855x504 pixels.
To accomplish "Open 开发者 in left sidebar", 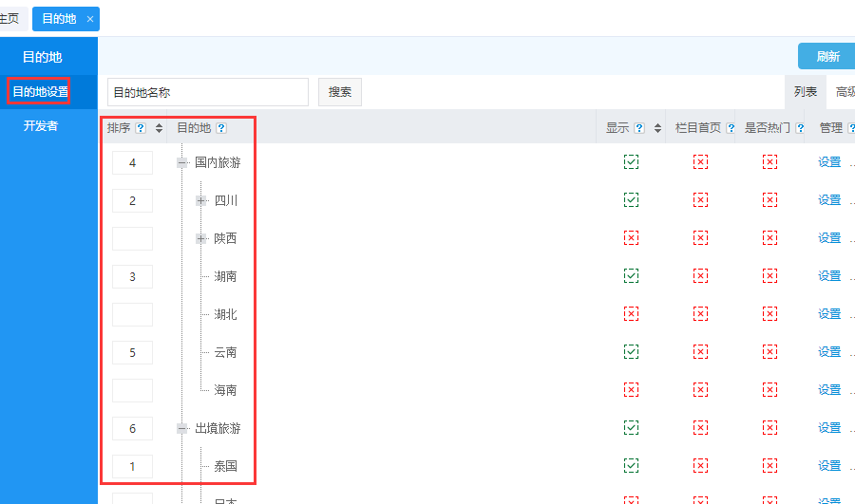I will 41,125.
